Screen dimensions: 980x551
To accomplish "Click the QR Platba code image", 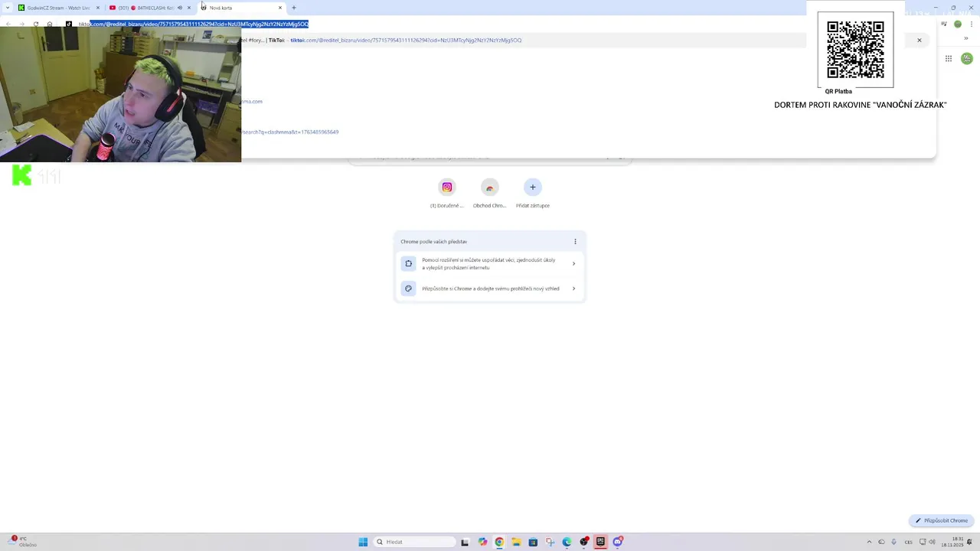I will click(x=855, y=50).
